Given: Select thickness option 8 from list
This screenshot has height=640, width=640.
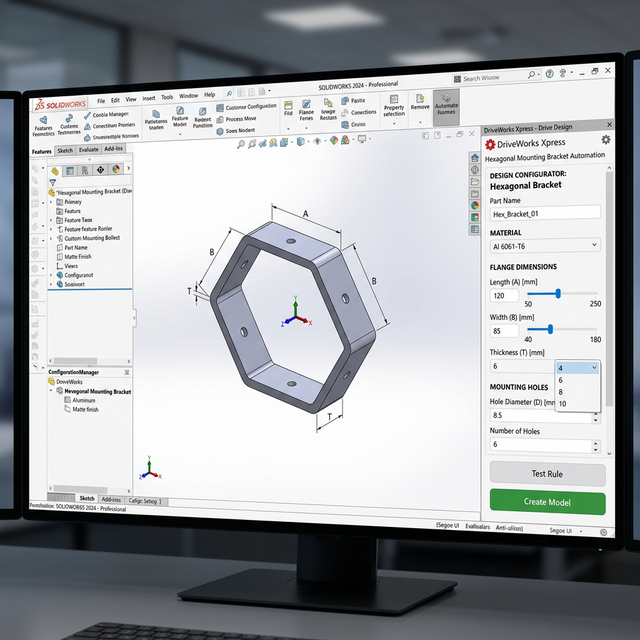Looking at the screenshot, I should tap(561, 392).
